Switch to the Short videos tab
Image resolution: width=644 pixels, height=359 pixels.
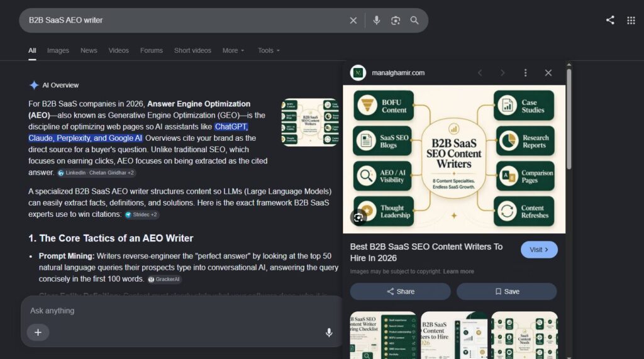[192, 50]
